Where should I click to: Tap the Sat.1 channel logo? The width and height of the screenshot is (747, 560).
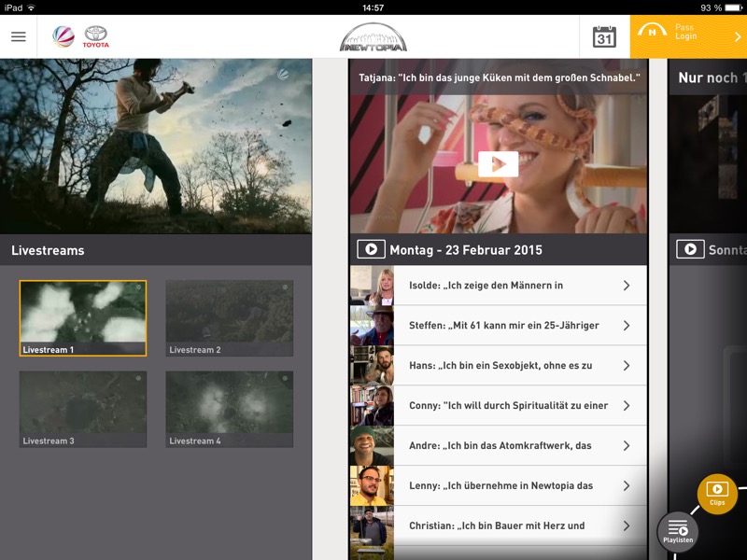tap(63, 36)
